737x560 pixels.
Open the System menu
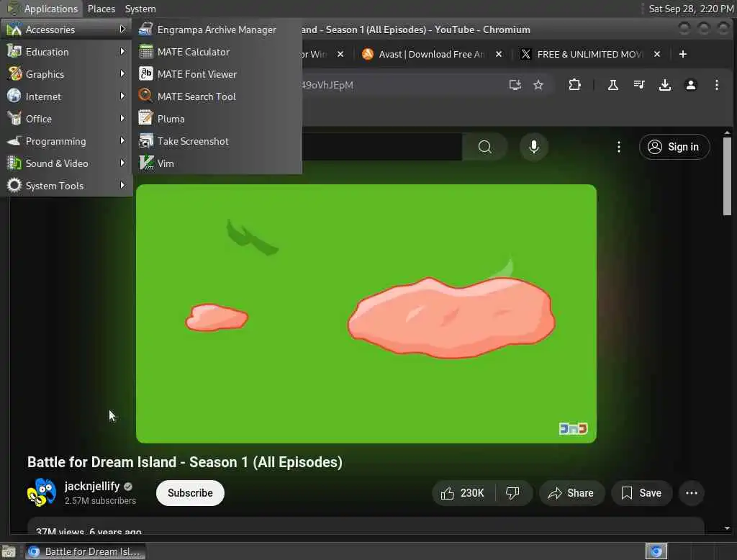pos(140,9)
